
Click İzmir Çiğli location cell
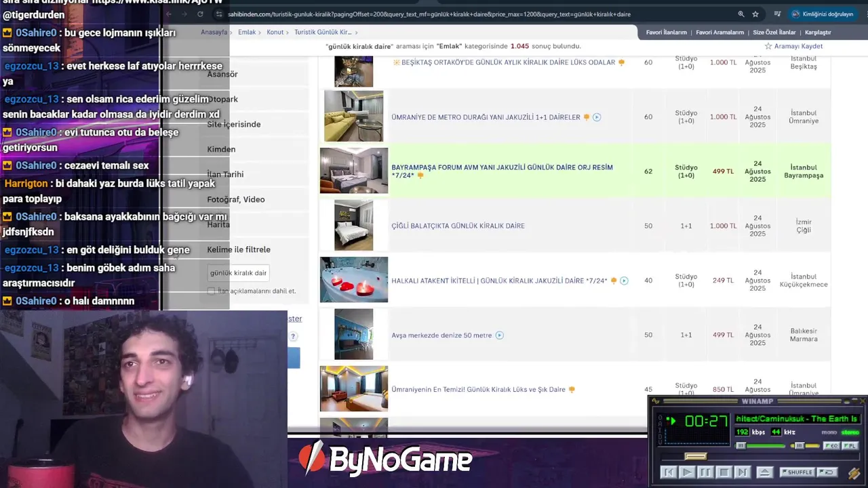point(804,226)
